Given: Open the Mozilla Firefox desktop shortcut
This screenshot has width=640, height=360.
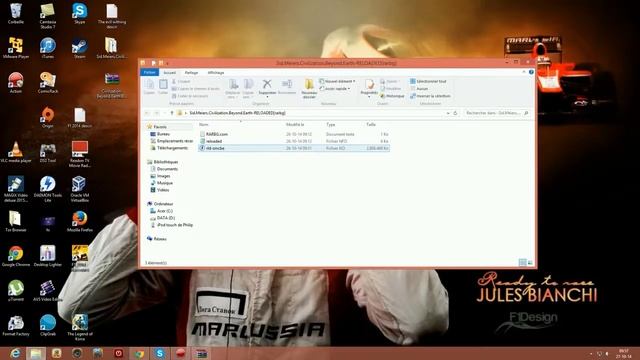Looking at the screenshot, I should [80, 222].
